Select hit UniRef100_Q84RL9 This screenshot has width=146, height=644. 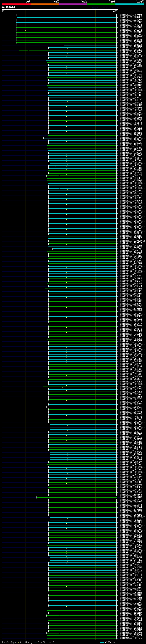click(x=131, y=17)
